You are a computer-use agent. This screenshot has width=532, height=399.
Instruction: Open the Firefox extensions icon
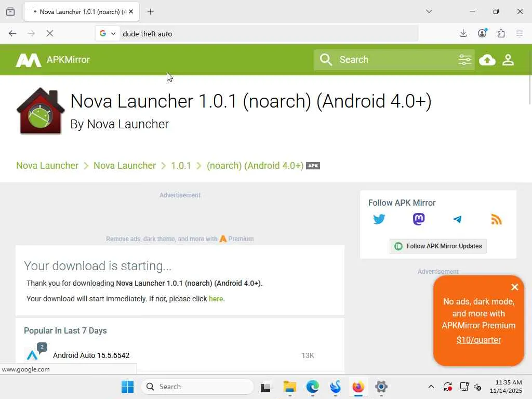[501, 33]
